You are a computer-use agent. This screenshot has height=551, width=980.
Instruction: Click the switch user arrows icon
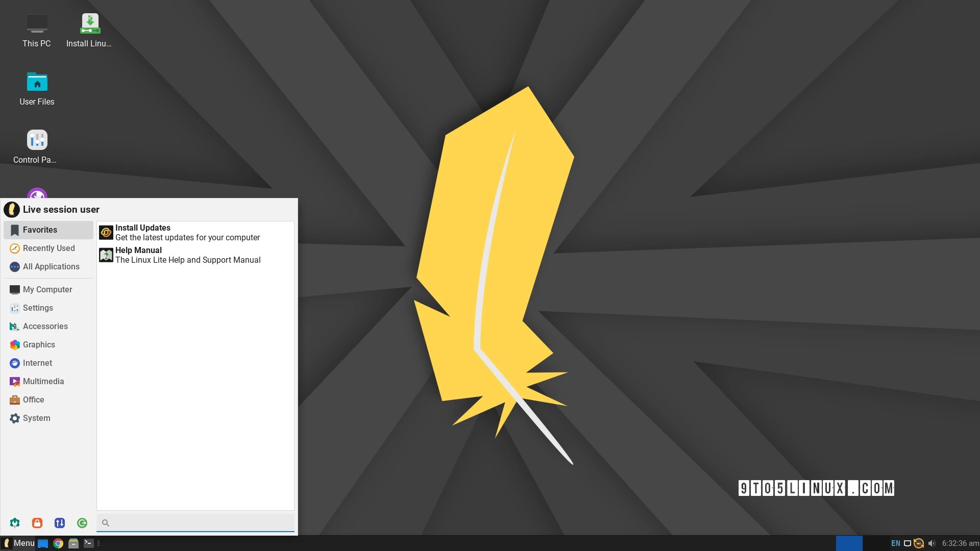(x=60, y=523)
